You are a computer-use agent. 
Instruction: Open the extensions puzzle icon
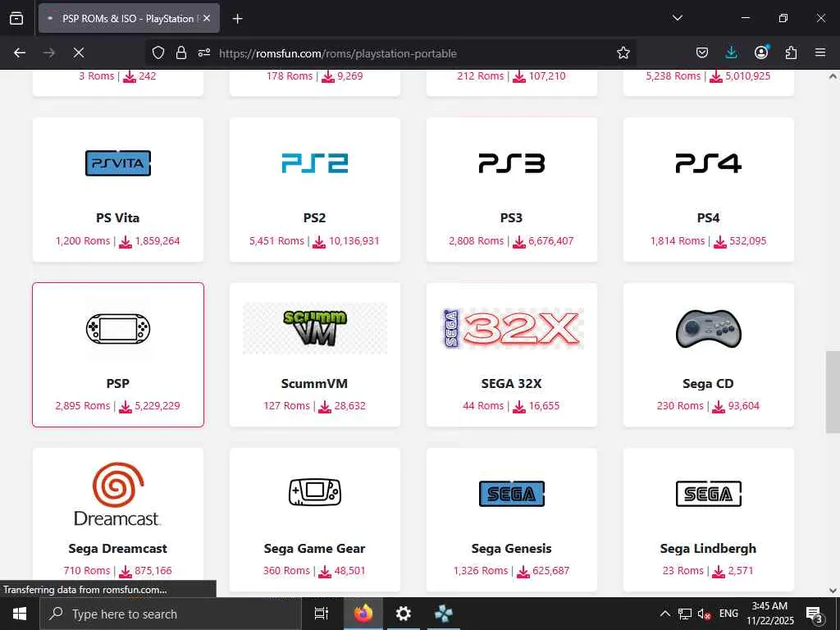pyautogui.click(x=791, y=52)
